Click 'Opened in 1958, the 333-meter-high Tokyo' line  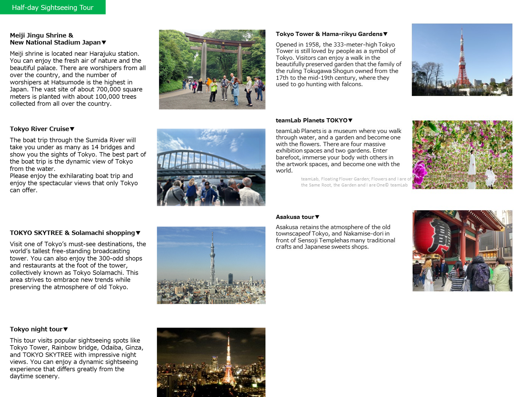coord(335,44)
